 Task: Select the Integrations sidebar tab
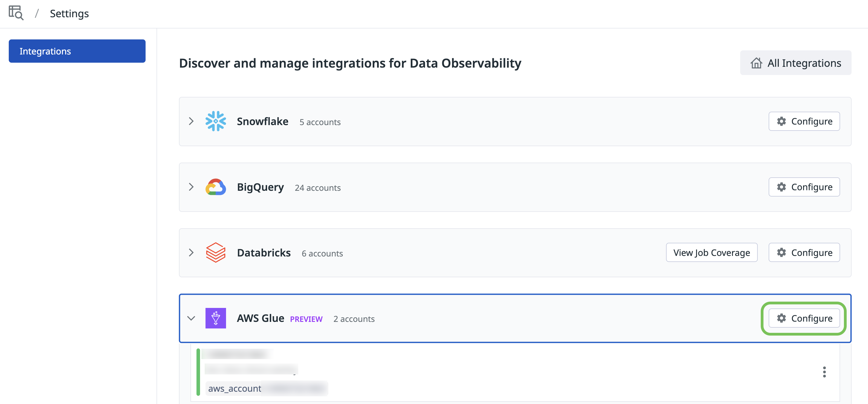77,51
